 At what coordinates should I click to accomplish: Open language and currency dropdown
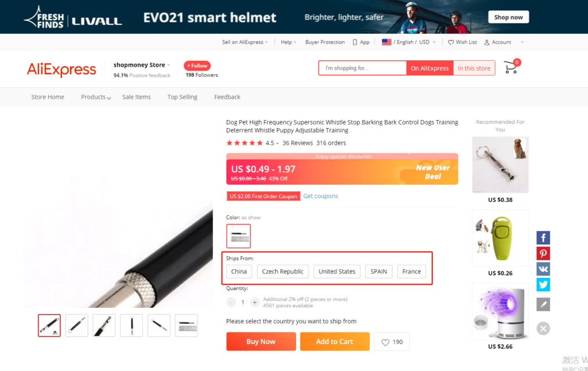click(x=409, y=42)
